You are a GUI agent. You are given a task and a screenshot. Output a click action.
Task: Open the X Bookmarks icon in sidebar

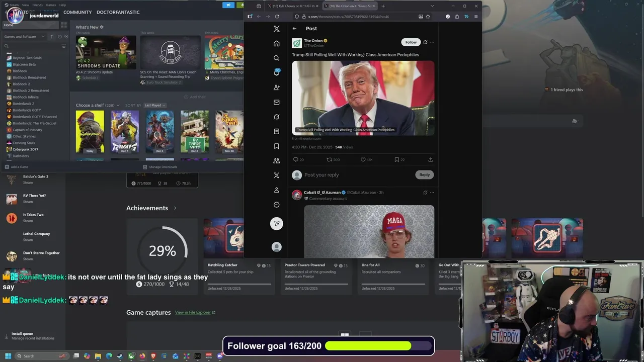click(x=276, y=146)
